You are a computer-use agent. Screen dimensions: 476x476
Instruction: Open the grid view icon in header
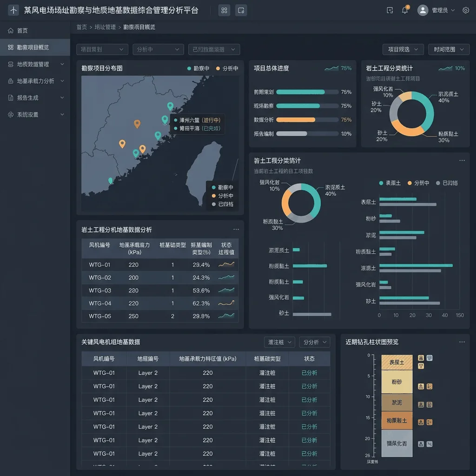[224, 10]
